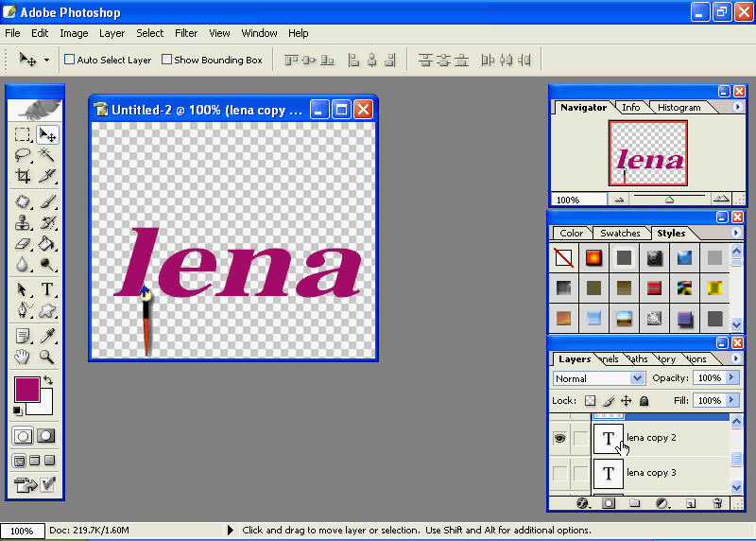This screenshot has height=541, width=756.
Task: Check the Show Bounding Box option
Action: click(166, 60)
